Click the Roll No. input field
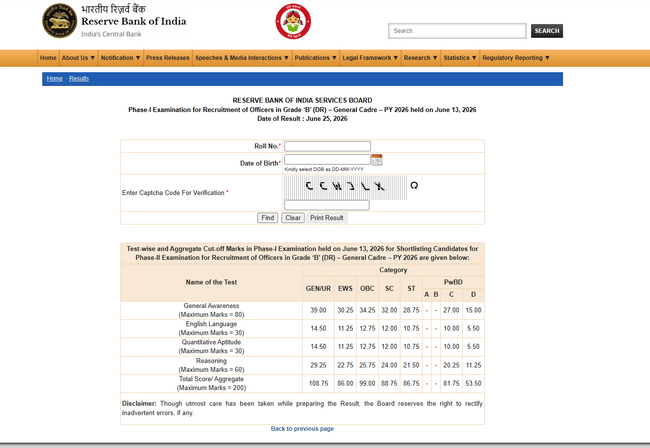Screen dimensions: 650x448 [327, 146]
